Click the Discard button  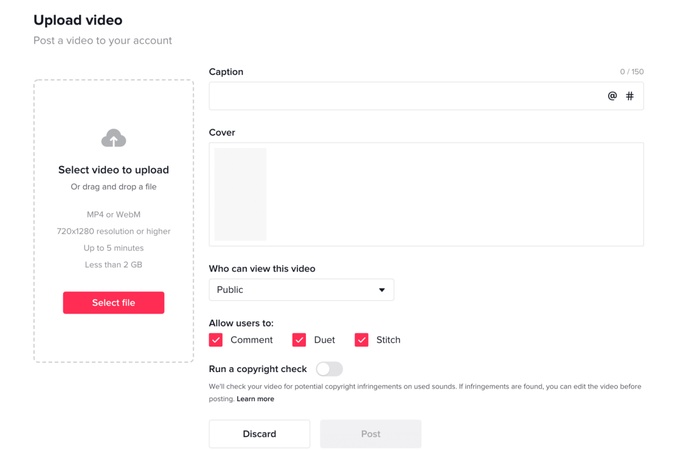point(259,434)
